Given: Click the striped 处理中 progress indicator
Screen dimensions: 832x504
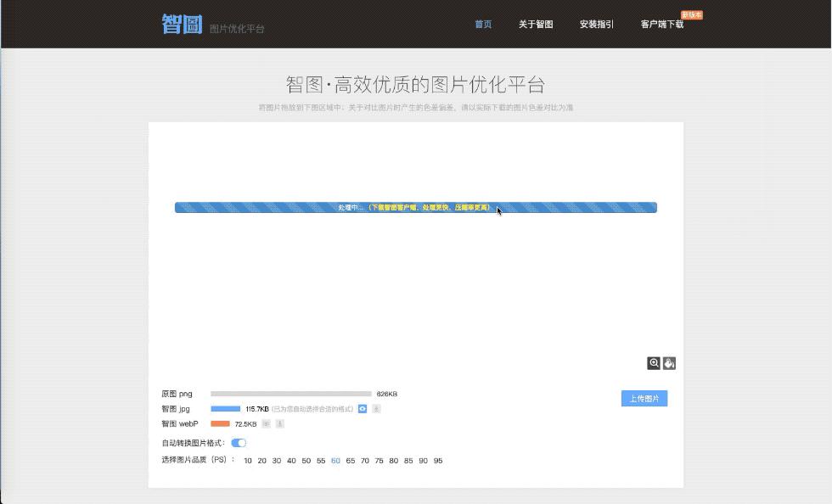Looking at the screenshot, I should coord(416,206).
